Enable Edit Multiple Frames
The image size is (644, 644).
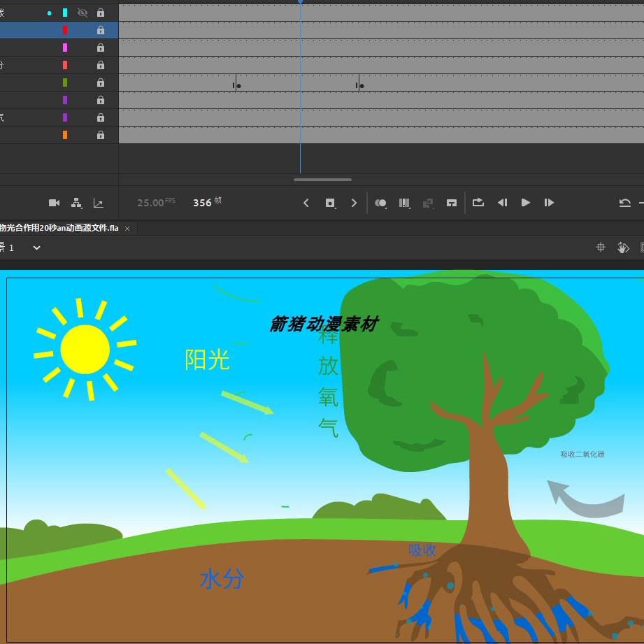tap(428, 203)
